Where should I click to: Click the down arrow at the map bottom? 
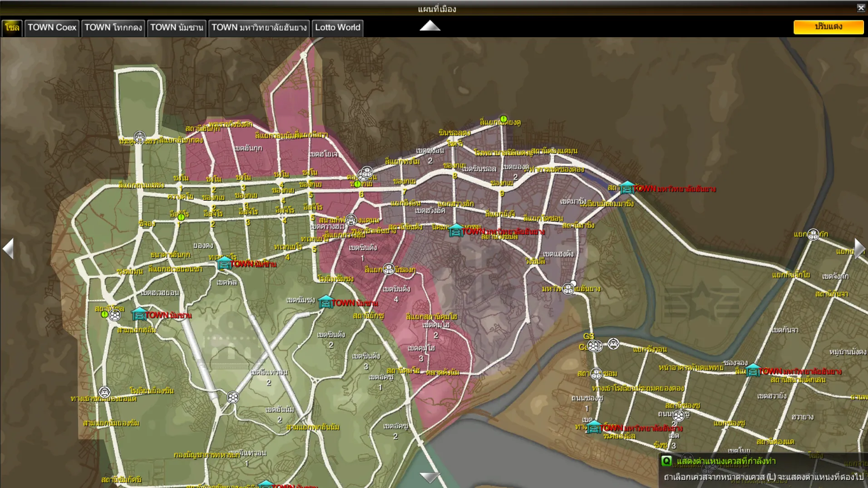(429, 477)
